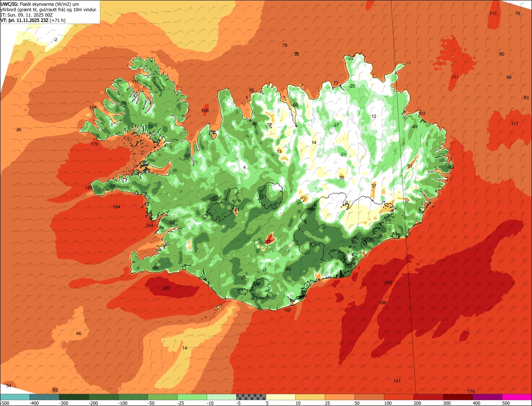Click the map value -88 on the western peninsula
Image resolution: width=532 pixels, height=406 pixels.
(112, 186)
